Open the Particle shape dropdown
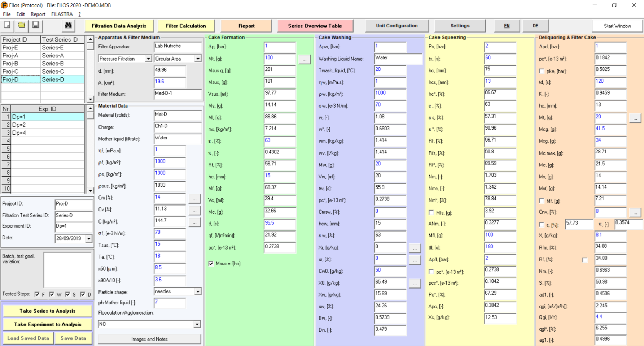Screen dimensions: 644x346 point(198,292)
